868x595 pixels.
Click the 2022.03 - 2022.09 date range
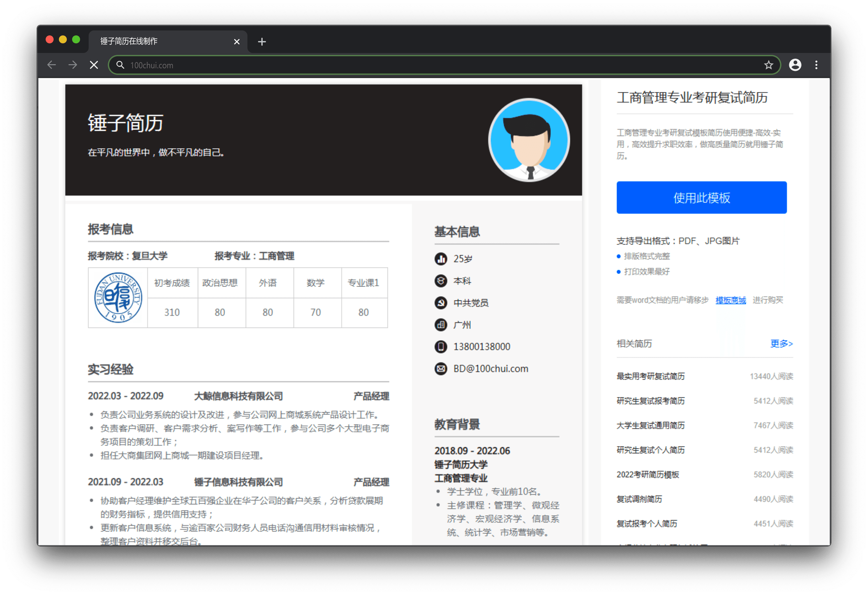coord(125,396)
